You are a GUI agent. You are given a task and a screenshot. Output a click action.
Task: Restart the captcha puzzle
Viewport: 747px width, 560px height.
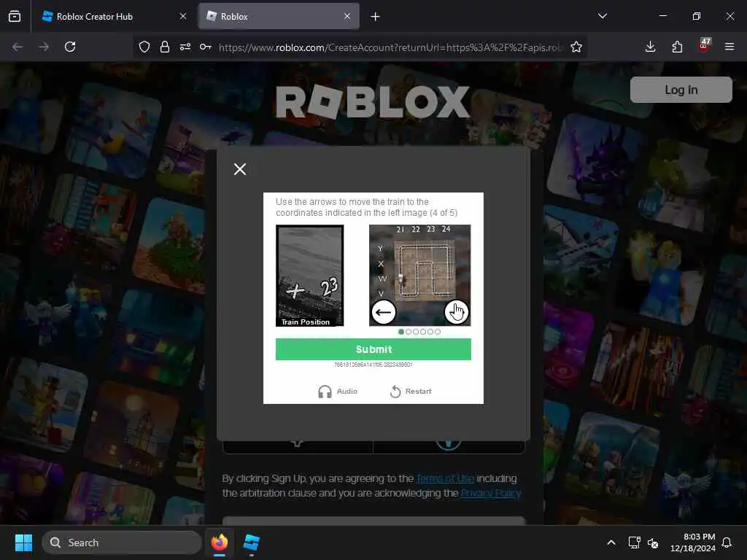tap(411, 392)
